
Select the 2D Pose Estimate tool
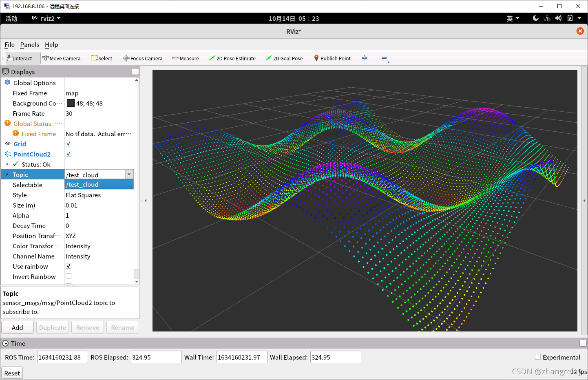tap(232, 58)
